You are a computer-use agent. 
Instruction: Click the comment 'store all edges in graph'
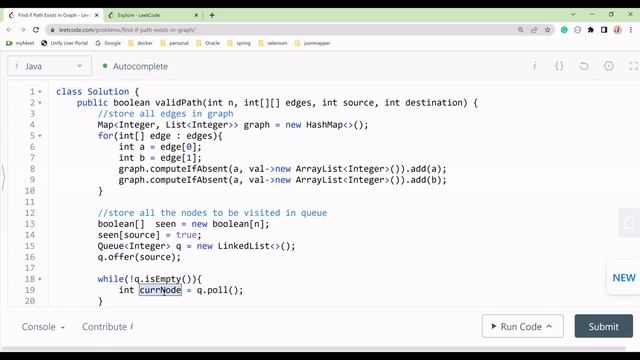point(165,114)
